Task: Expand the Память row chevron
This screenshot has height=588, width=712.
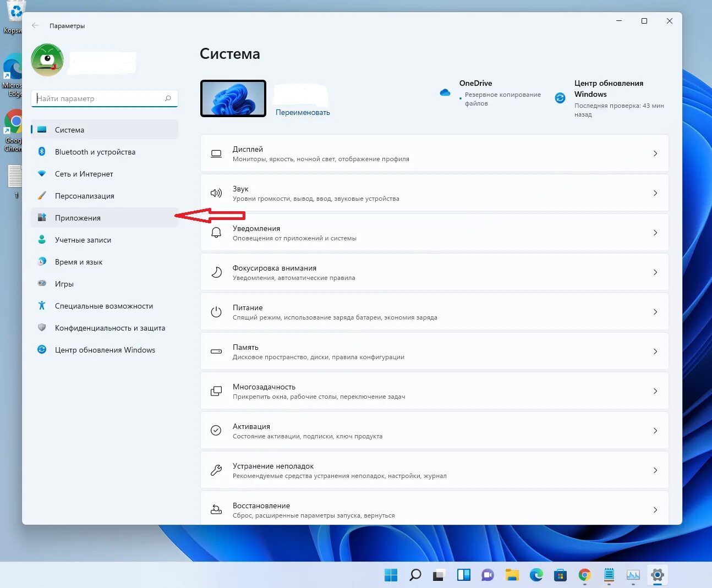Action: (655, 351)
